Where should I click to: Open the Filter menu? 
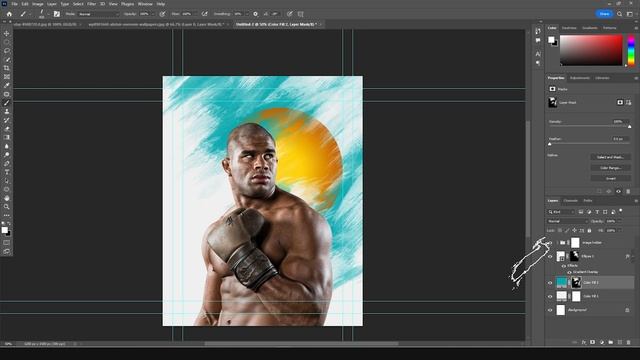click(91, 4)
